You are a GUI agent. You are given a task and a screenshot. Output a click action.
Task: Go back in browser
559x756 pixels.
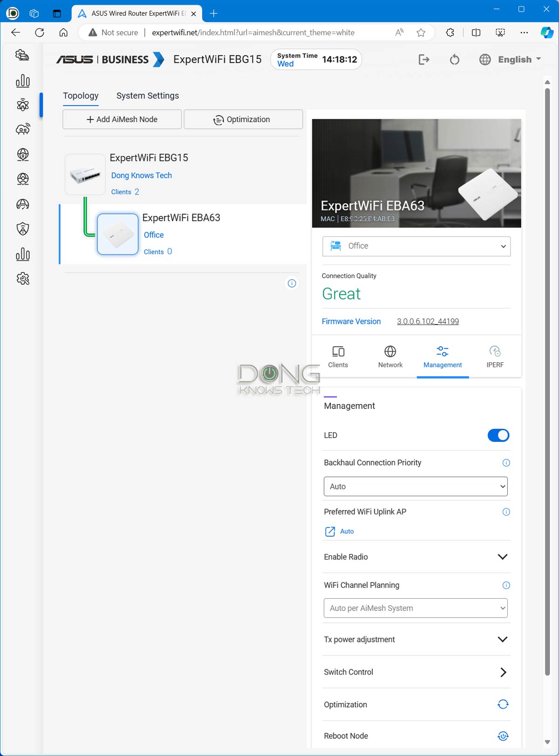pyautogui.click(x=16, y=33)
